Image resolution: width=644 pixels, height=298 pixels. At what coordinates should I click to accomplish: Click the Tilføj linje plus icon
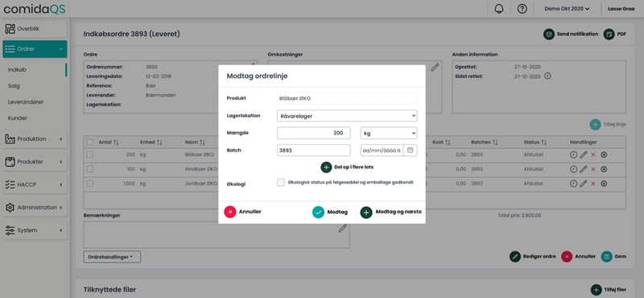[x=595, y=125]
